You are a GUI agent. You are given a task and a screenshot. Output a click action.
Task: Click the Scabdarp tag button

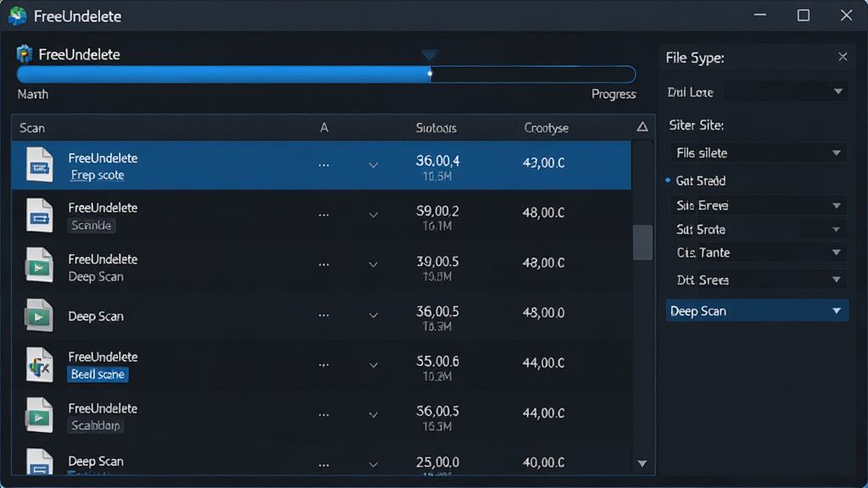click(95, 425)
